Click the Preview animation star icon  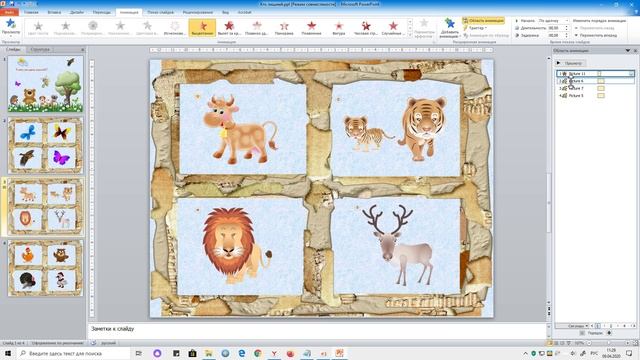(11, 25)
